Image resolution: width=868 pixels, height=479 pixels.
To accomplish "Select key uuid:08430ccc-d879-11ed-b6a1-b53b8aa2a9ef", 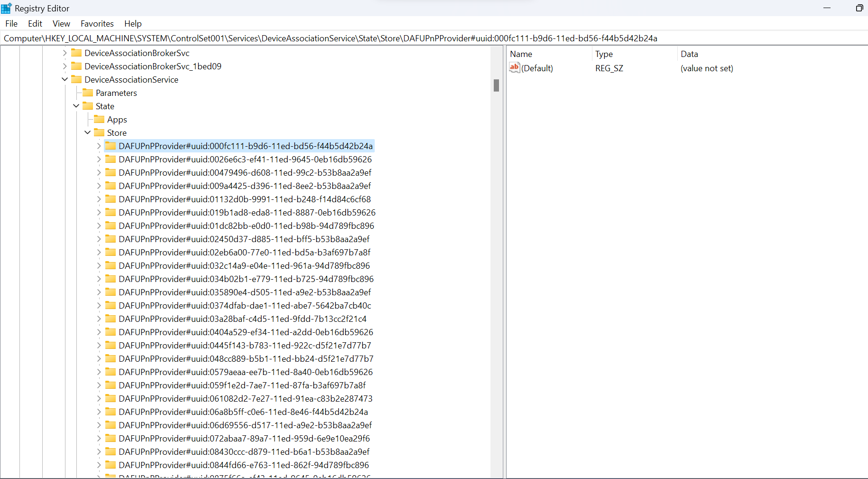I will (244, 452).
